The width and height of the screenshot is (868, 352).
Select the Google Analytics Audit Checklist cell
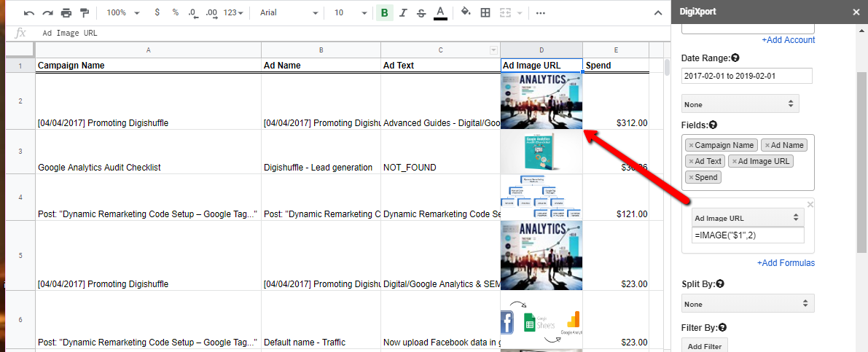pyautogui.click(x=149, y=152)
